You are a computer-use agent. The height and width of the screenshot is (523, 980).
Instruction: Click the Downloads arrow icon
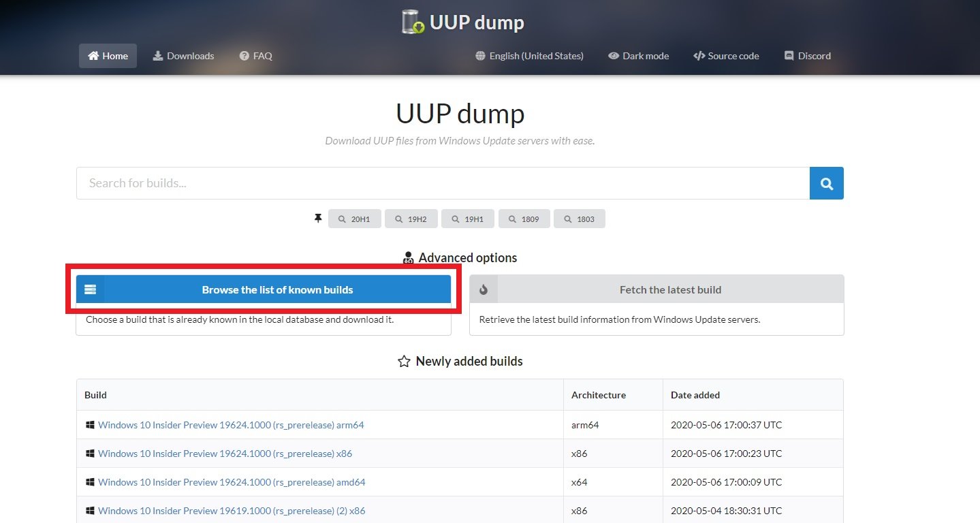158,56
